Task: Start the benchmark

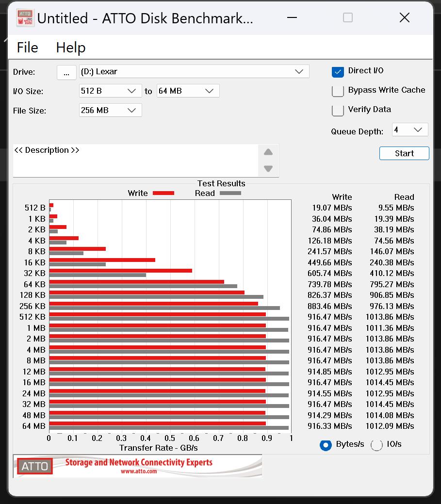Action: 404,153
